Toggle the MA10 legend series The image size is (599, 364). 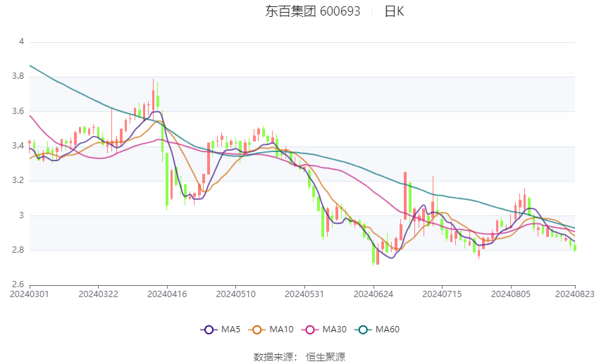click(271, 330)
